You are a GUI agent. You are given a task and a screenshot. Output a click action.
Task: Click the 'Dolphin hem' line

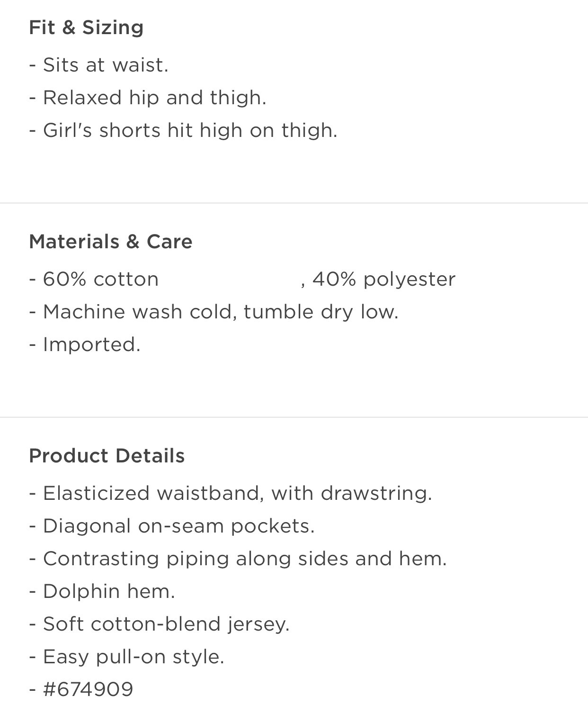click(x=102, y=591)
